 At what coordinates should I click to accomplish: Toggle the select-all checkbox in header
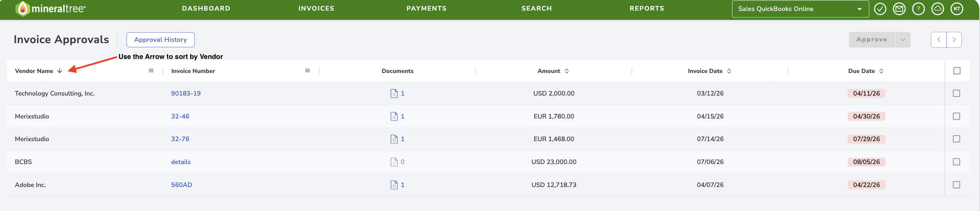957,71
